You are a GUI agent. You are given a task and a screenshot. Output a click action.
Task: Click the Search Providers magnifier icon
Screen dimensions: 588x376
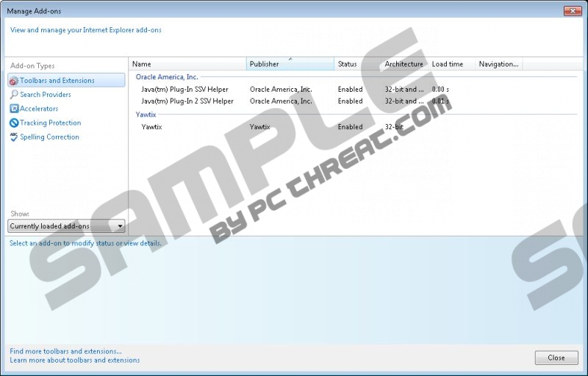tap(13, 95)
